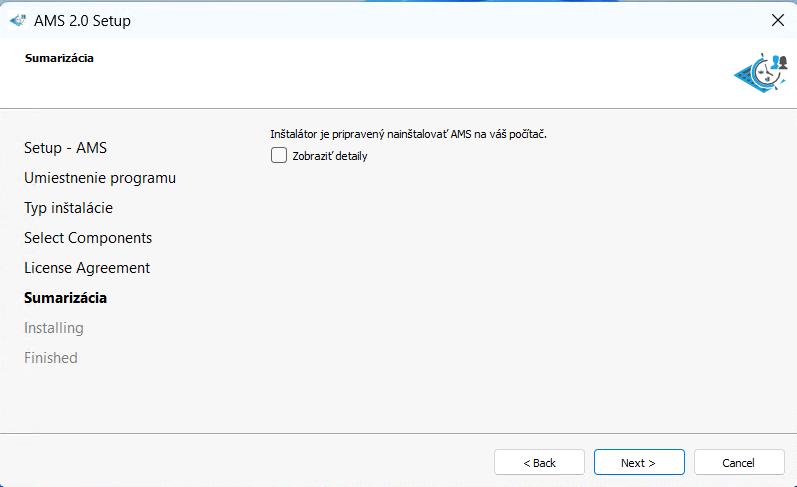Enable the Zobraziť detaily checkbox

click(279, 155)
